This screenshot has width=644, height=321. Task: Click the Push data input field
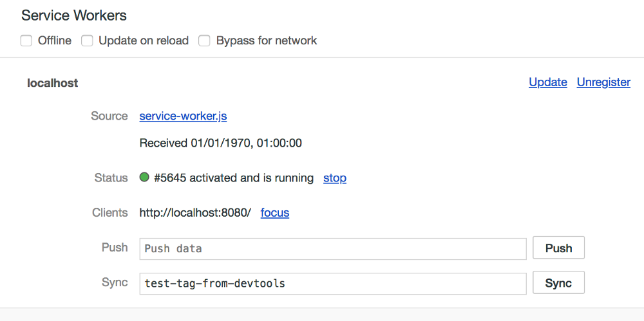pyautogui.click(x=333, y=249)
